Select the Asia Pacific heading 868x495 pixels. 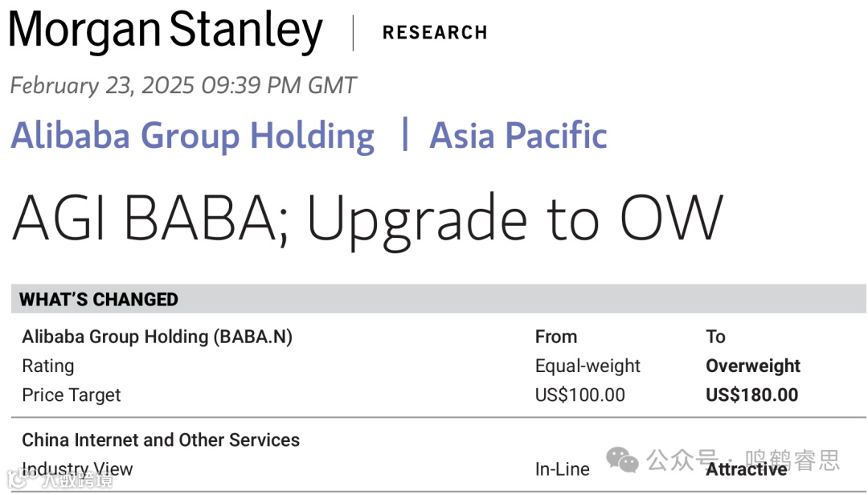(518, 136)
